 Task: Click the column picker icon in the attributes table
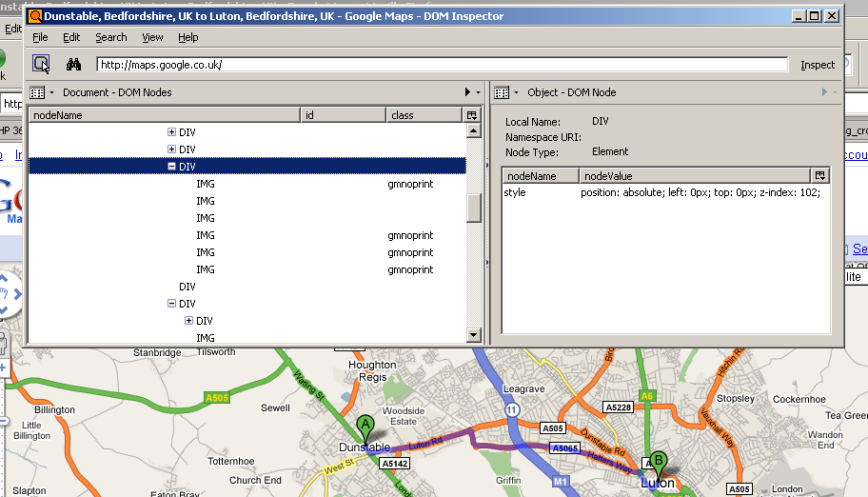[819, 176]
